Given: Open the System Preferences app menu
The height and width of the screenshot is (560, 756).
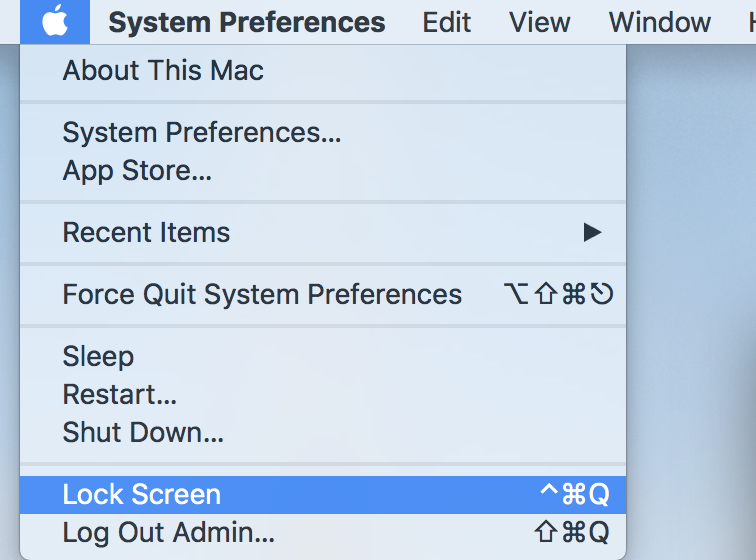Looking at the screenshot, I should tap(247, 22).
